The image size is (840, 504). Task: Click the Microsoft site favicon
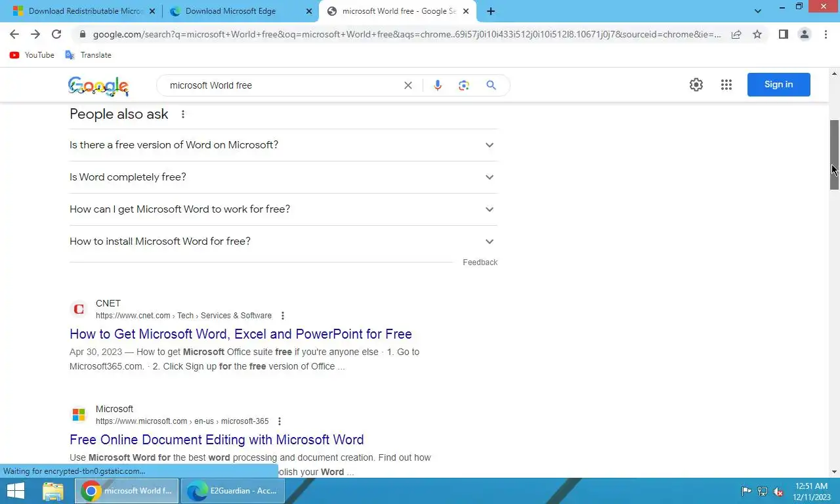click(x=79, y=415)
